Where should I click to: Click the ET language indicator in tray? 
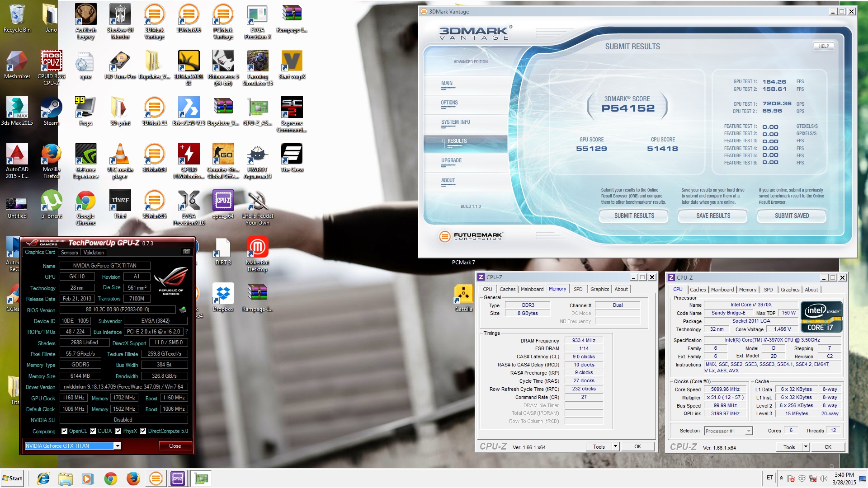point(770,478)
